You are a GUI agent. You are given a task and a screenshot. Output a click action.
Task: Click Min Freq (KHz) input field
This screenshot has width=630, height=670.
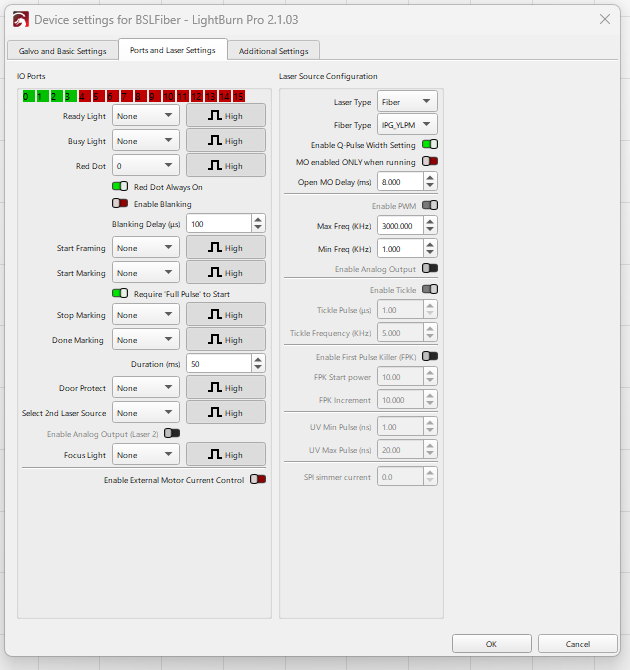400,249
